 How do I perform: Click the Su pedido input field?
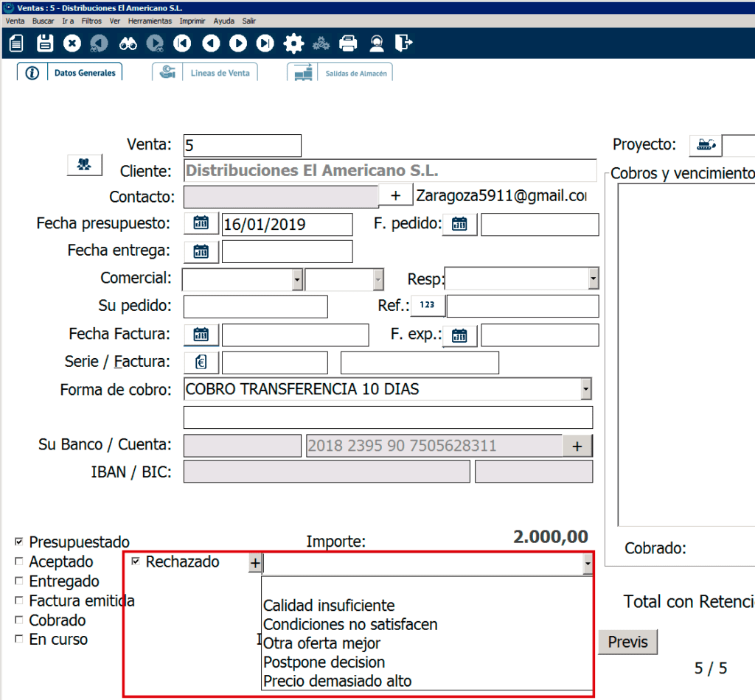tap(255, 306)
